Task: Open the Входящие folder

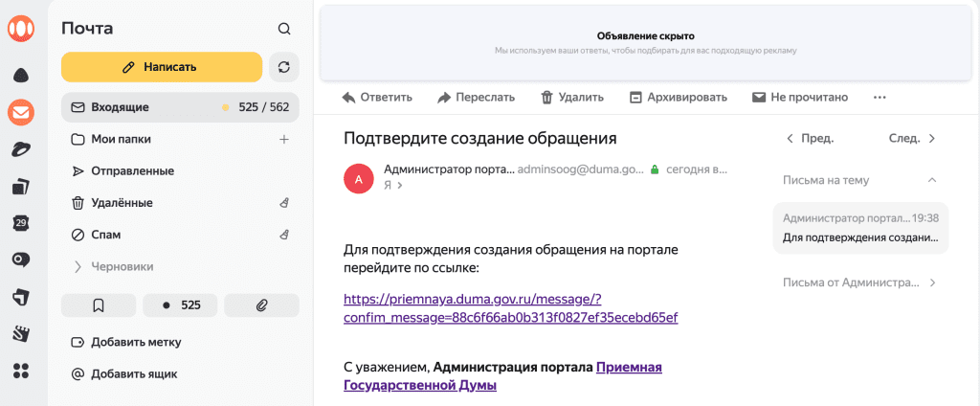Action: coord(120,107)
